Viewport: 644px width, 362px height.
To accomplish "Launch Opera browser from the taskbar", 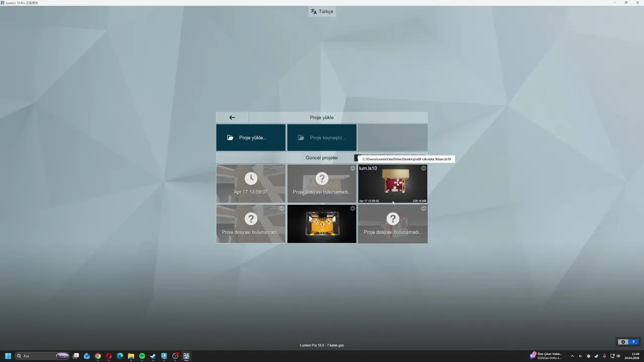I will (109, 356).
